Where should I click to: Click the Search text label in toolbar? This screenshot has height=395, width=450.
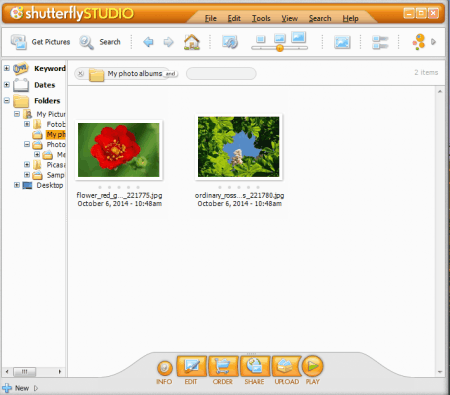pyautogui.click(x=110, y=42)
